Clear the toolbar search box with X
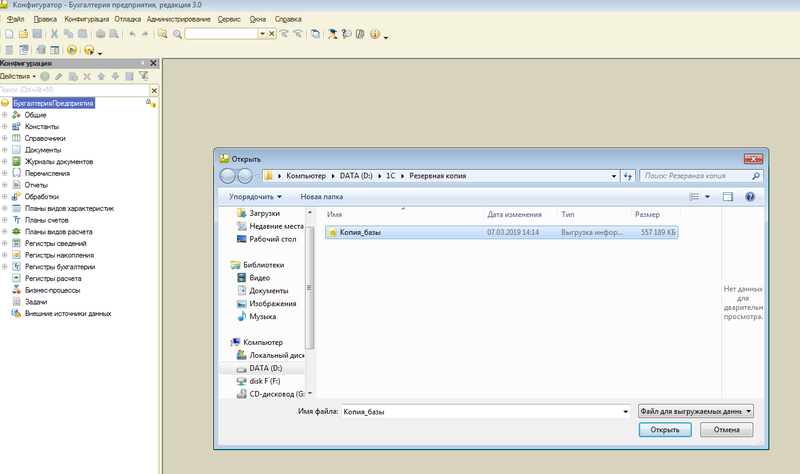 click(x=272, y=34)
